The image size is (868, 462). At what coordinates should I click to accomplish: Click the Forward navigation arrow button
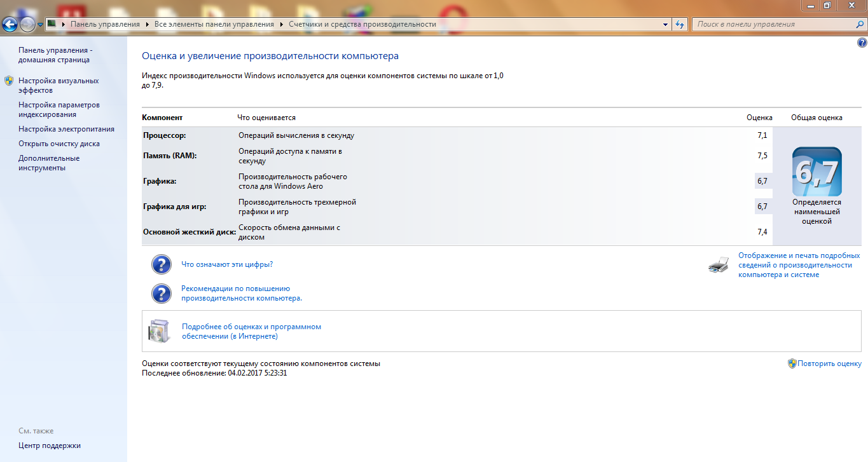click(x=27, y=25)
